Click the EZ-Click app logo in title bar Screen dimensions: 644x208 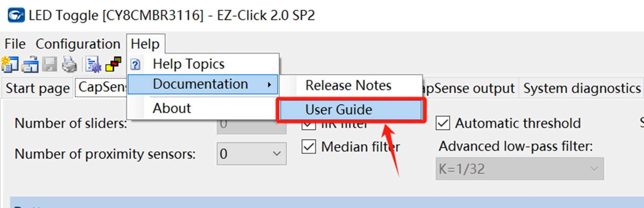tap(16, 15)
